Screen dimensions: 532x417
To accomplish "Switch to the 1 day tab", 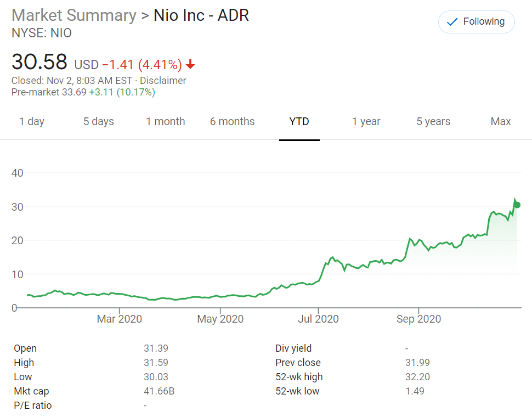I will coord(32,121).
